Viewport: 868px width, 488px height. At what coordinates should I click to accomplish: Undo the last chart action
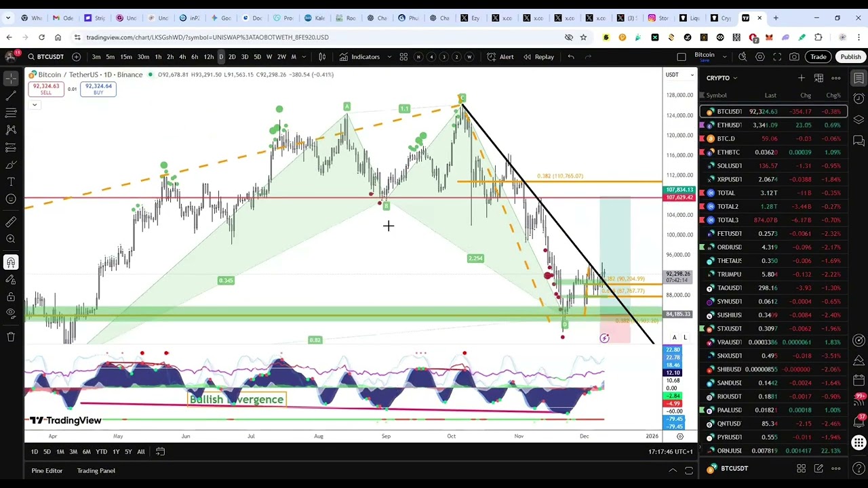pos(571,57)
